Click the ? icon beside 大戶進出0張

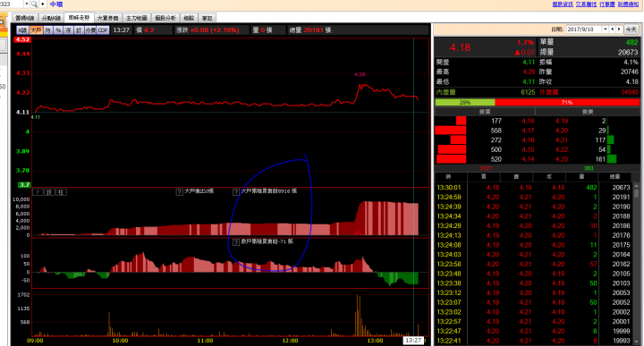pyautogui.click(x=180, y=191)
